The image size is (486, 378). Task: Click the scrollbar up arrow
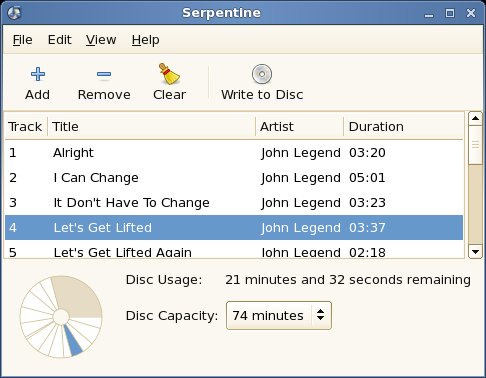coord(475,118)
